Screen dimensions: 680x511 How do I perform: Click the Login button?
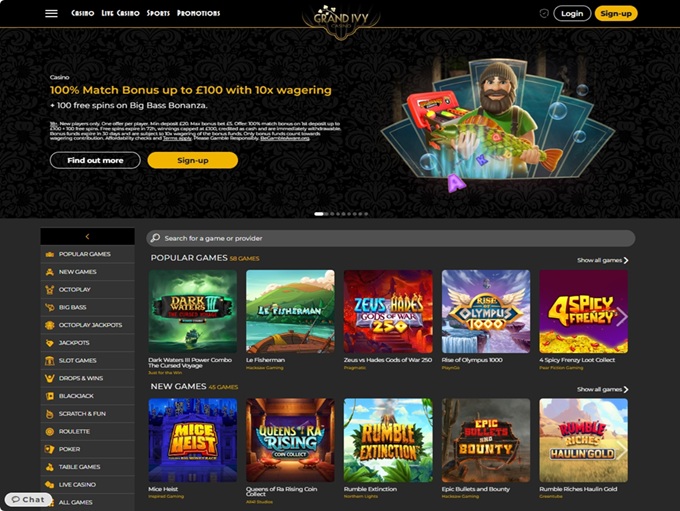[572, 13]
